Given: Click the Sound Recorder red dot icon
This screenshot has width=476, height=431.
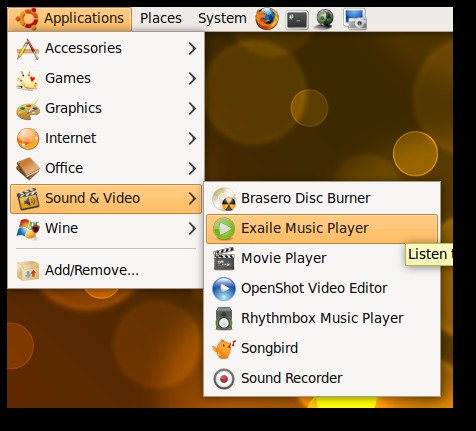Looking at the screenshot, I should [224, 379].
